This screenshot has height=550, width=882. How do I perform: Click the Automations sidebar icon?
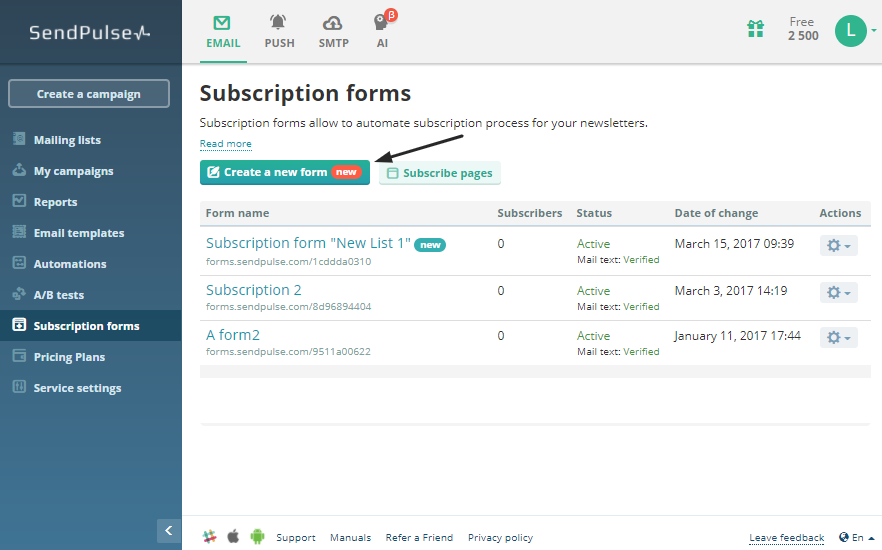click(19, 262)
